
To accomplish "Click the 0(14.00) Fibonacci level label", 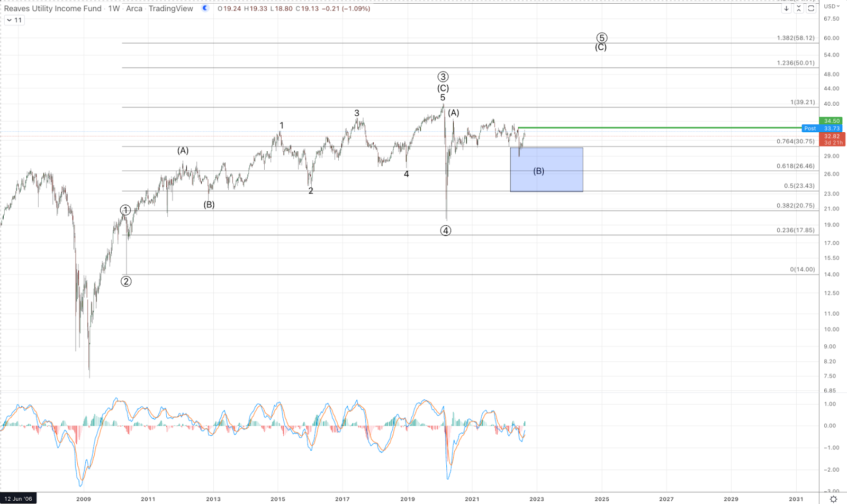I will [803, 269].
